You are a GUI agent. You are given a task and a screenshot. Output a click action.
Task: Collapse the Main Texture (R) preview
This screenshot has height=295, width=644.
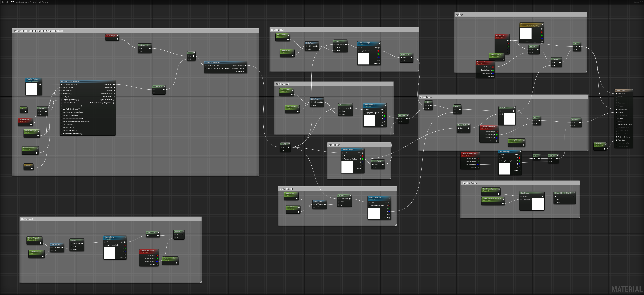click(379, 44)
